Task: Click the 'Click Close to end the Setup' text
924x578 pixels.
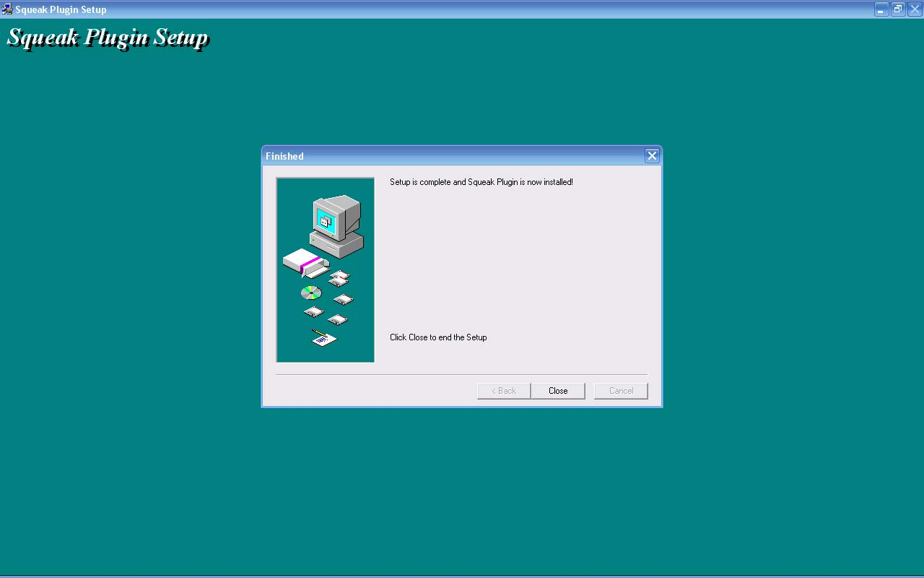Action: [x=438, y=337]
